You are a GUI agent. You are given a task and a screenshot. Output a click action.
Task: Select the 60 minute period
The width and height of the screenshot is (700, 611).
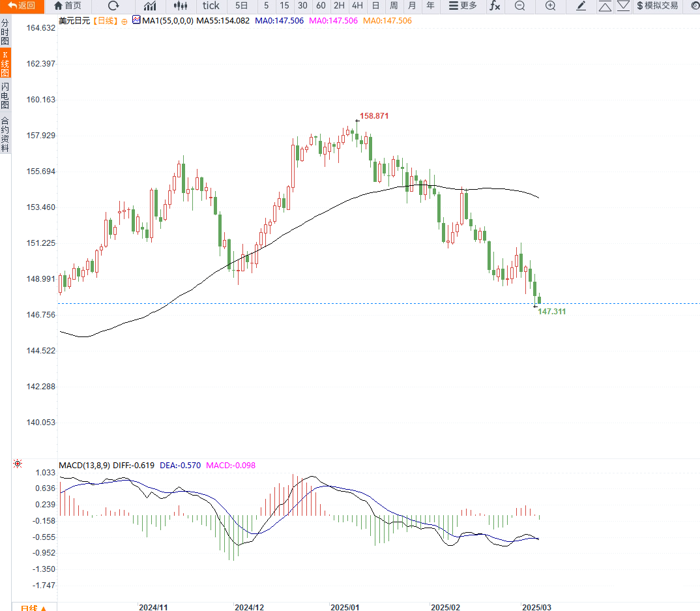(321, 6)
